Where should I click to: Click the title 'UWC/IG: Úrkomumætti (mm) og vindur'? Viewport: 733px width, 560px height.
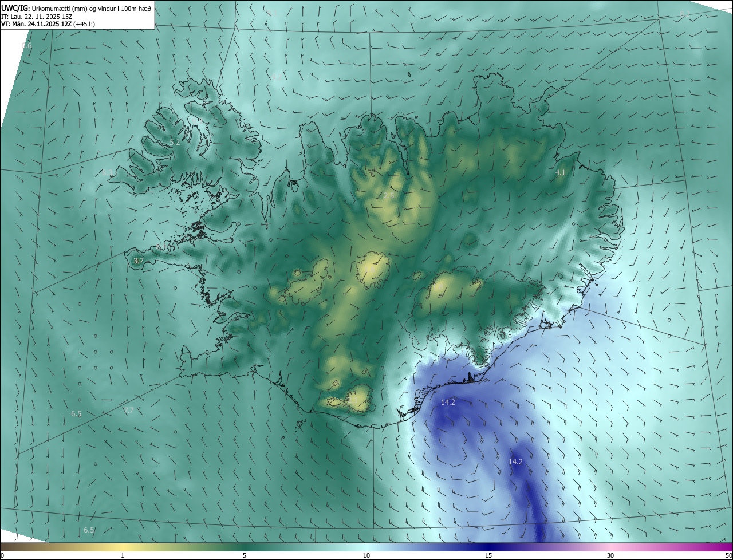coord(76,8)
